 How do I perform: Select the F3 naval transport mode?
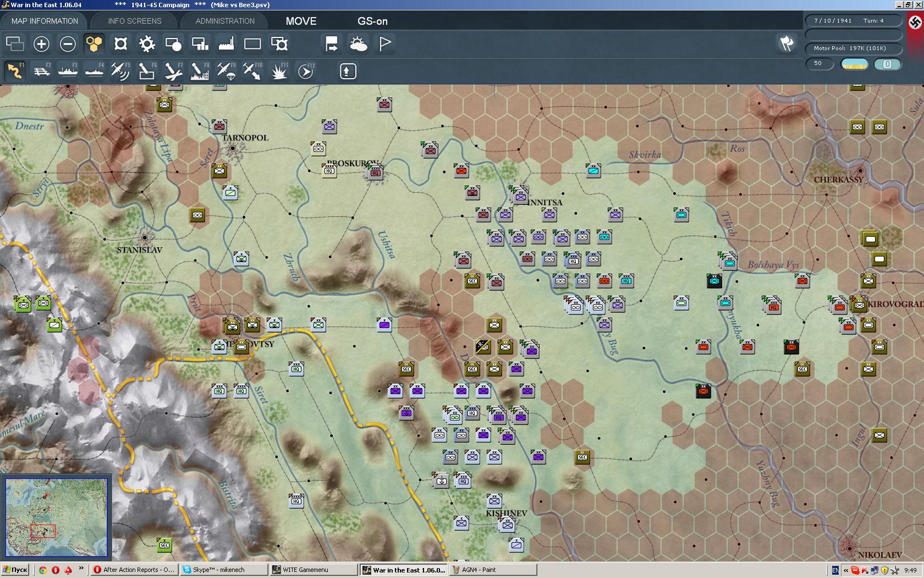(68, 71)
